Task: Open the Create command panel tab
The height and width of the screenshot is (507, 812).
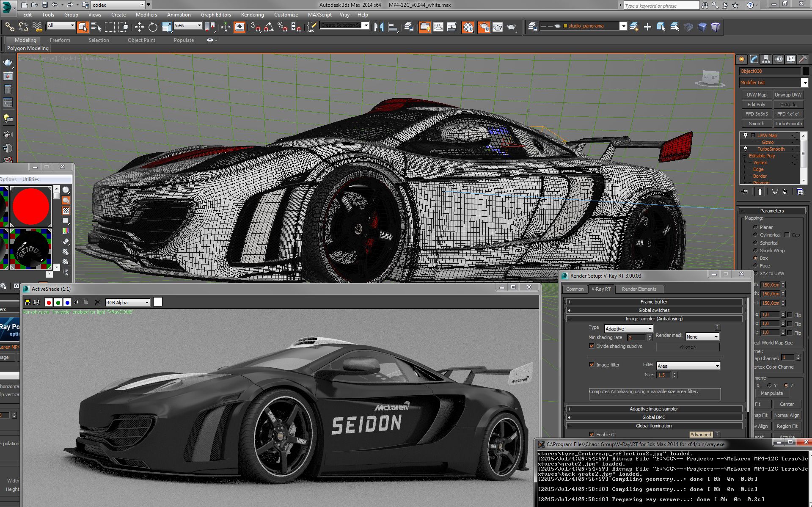Action: pyautogui.click(x=741, y=59)
